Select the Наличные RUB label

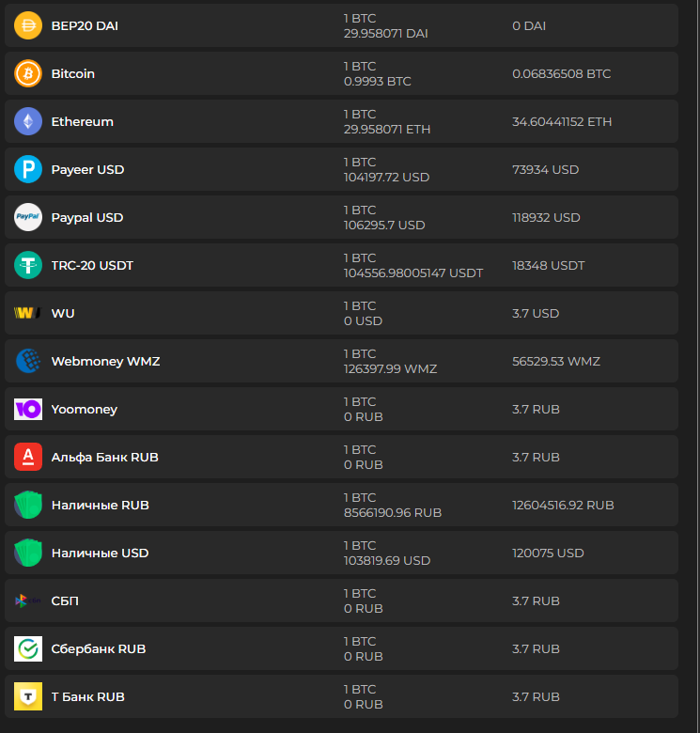click(x=100, y=505)
